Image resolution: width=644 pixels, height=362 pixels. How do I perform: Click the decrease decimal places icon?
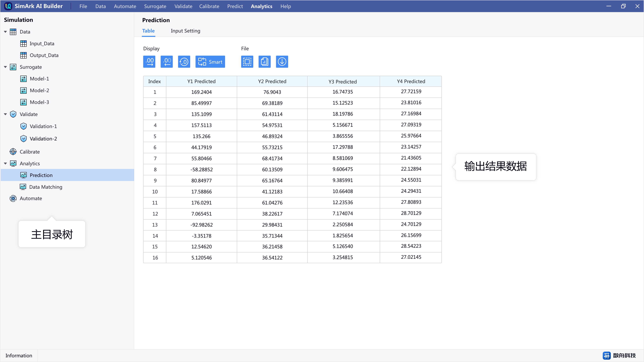click(x=167, y=62)
